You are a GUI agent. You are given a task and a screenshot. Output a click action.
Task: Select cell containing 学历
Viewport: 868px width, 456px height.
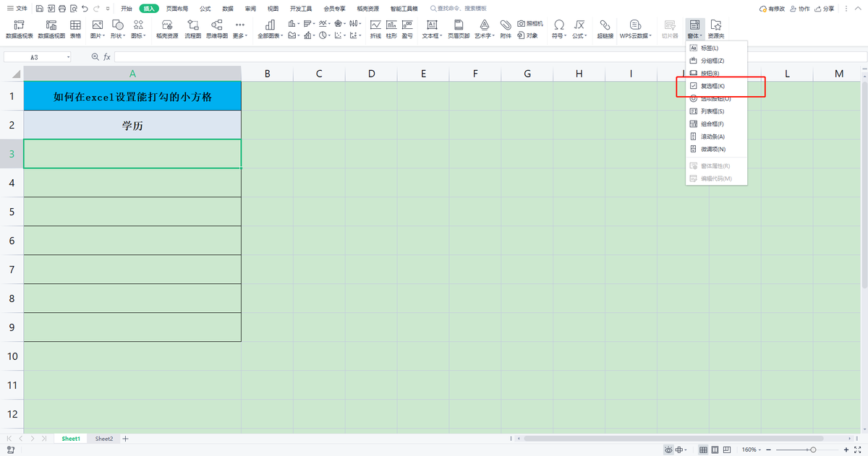coord(132,125)
